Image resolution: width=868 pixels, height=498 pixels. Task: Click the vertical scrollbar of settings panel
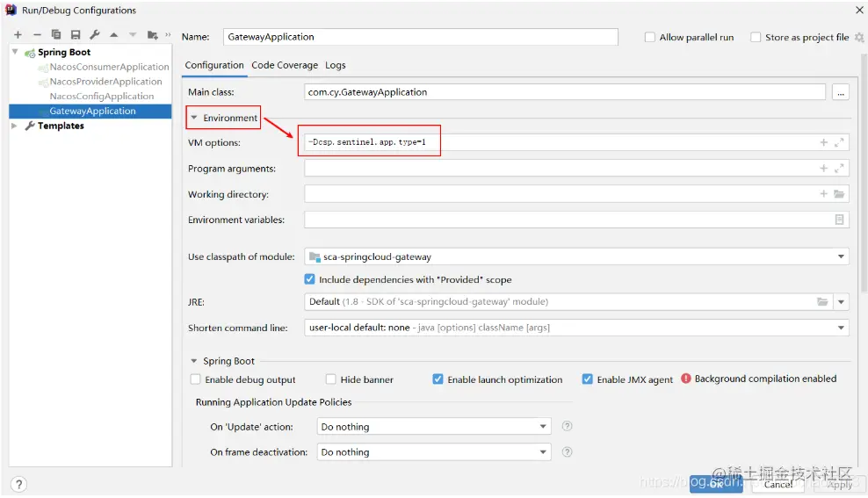864,174
